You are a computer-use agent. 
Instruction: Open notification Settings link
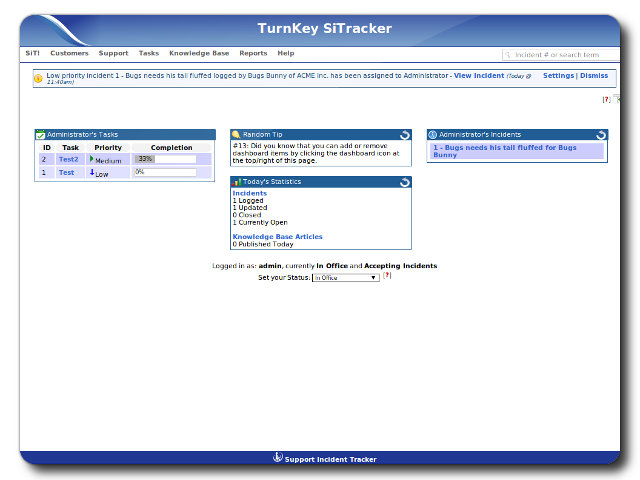[558, 76]
